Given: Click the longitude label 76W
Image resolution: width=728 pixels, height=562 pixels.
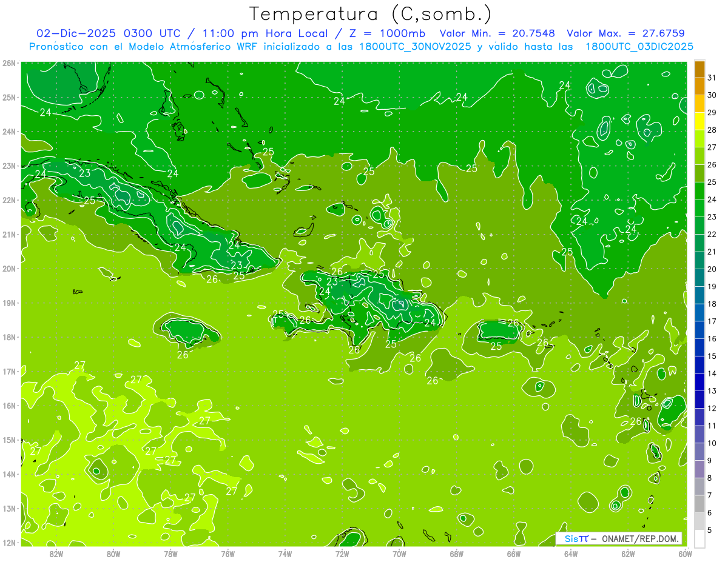Looking at the screenshot, I should tap(228, 553).
